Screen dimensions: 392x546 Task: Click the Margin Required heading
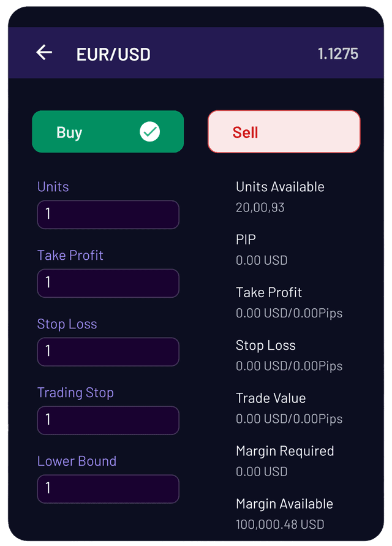(285, 451)
